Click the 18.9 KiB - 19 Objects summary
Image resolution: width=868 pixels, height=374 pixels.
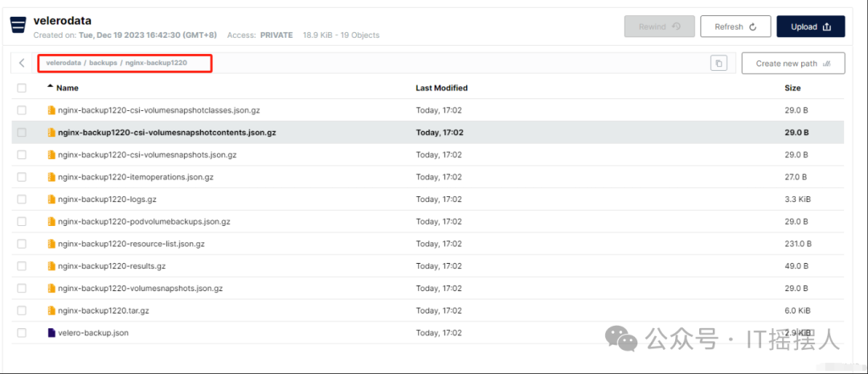[x=341, y=35]
